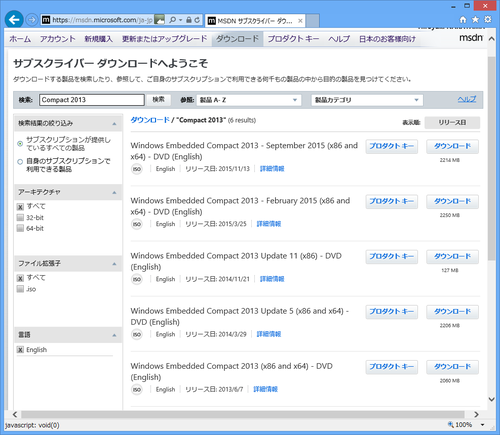Sort results by リリース日 button
The height and width of the screenshot is (435, 500).
click(452, 123)
